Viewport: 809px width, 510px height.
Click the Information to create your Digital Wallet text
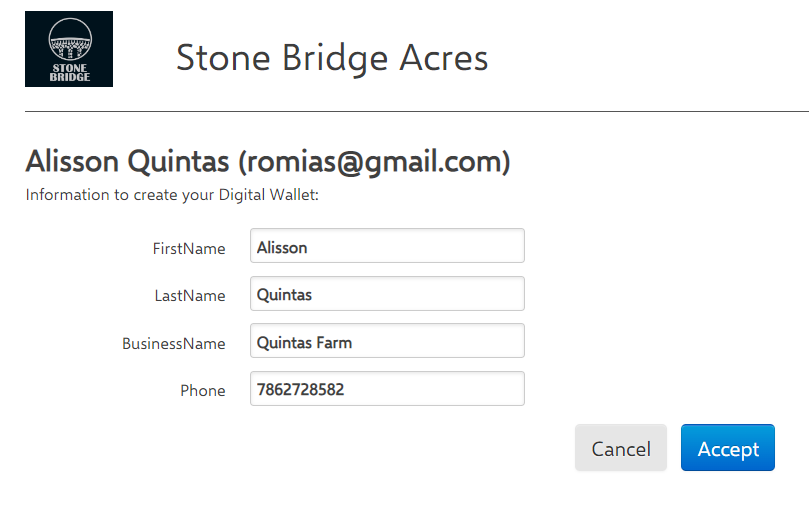coord(172,195)
